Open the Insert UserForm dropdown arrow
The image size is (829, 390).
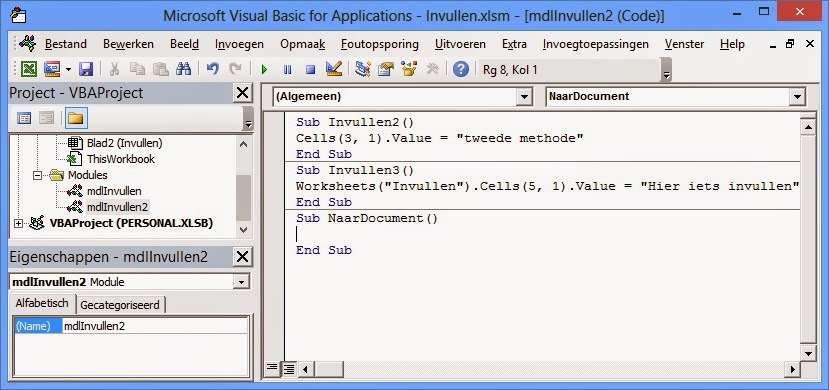click(x=68, y=69)
